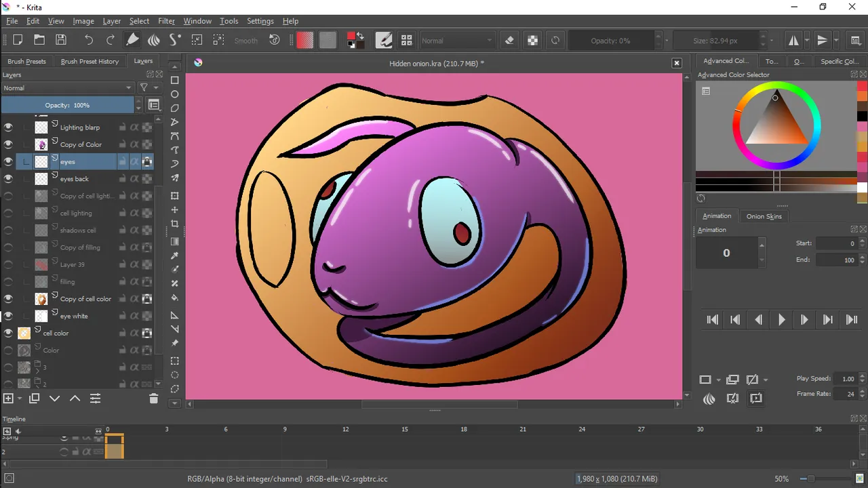Select the eye white layer

coord(74,316)
